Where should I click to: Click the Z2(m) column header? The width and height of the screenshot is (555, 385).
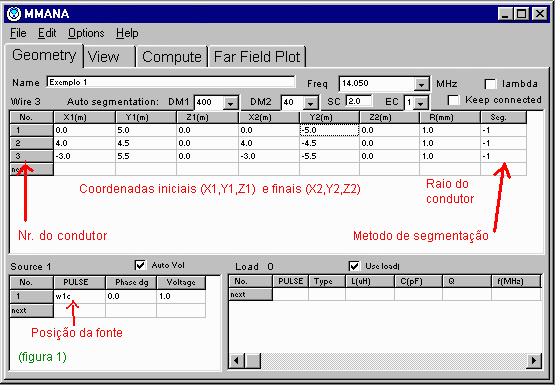click(390, 117)
